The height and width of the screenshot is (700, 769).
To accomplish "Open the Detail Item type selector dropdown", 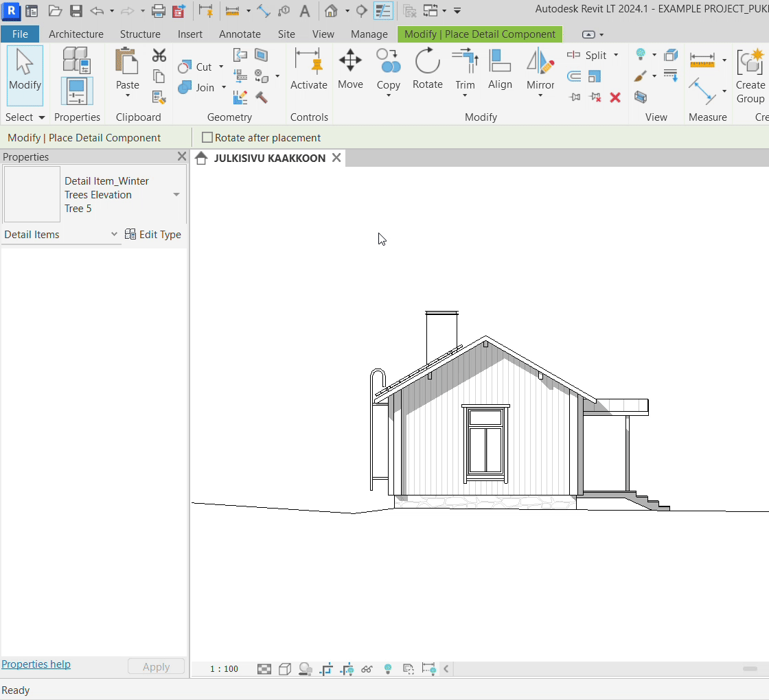I will point(176,195).
